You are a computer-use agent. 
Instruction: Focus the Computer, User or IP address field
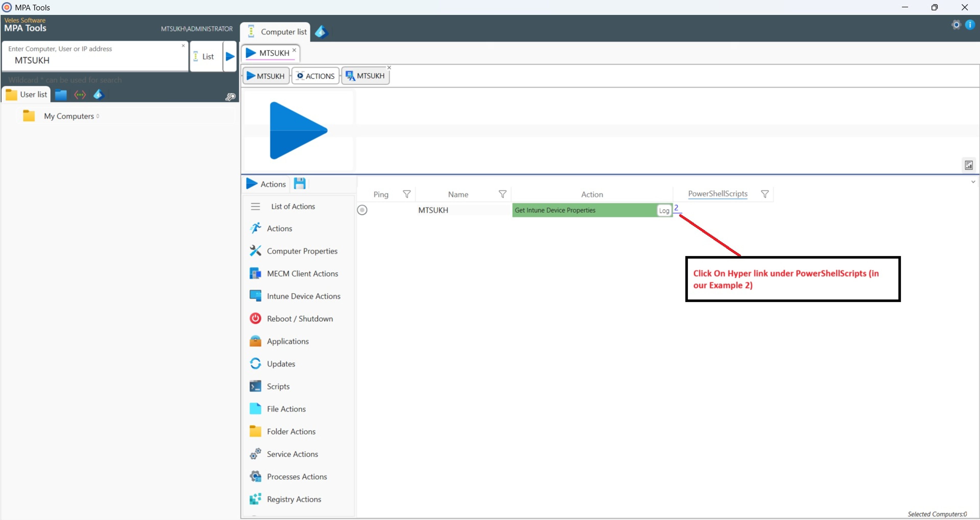pos(95,57)
